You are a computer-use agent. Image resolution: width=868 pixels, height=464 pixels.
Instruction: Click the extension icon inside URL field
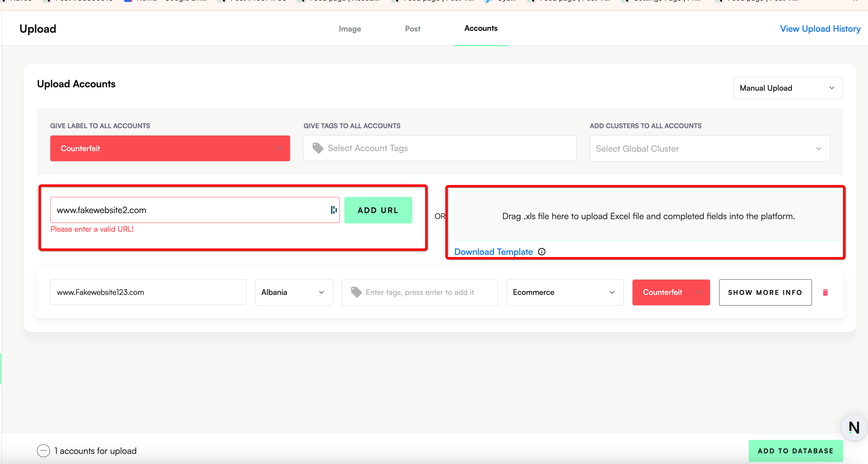pos(333,210)
